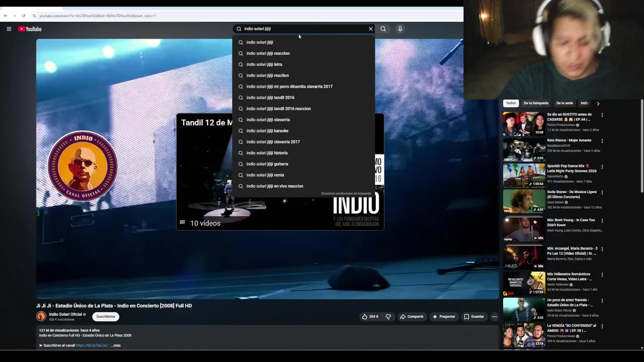Image resolution: width=644 pixels, height=362 pixels.
Task: Click the Preguntar button
Action: pyautogui.click(x=444, y=317)
